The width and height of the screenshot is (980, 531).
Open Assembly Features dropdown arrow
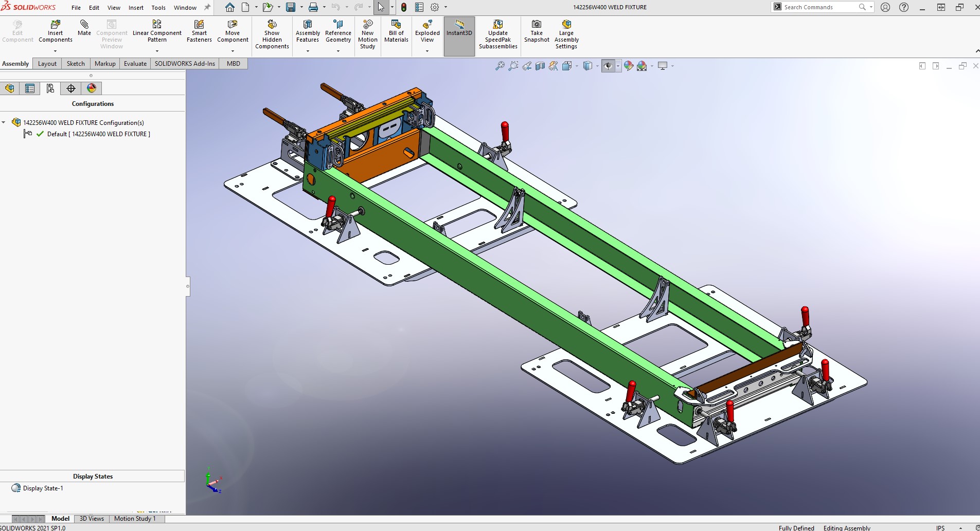click(308, 51)
